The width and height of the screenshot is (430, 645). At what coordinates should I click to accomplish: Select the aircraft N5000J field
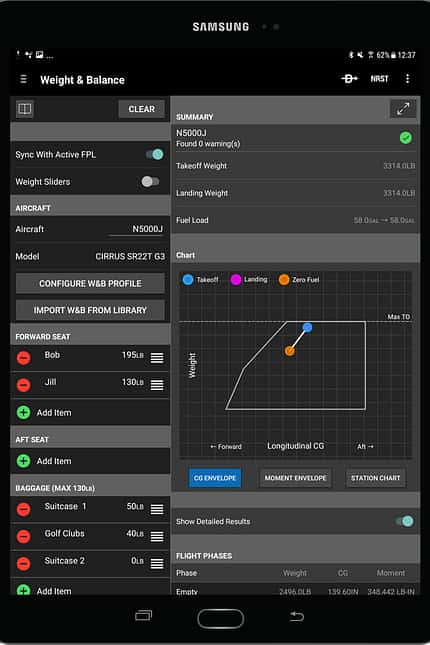(136, 229)
